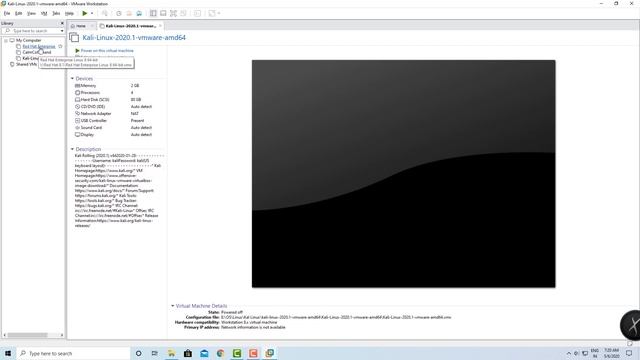
Task: Click the Unity mode toolbar icon
Action: (x=183, y=13)
